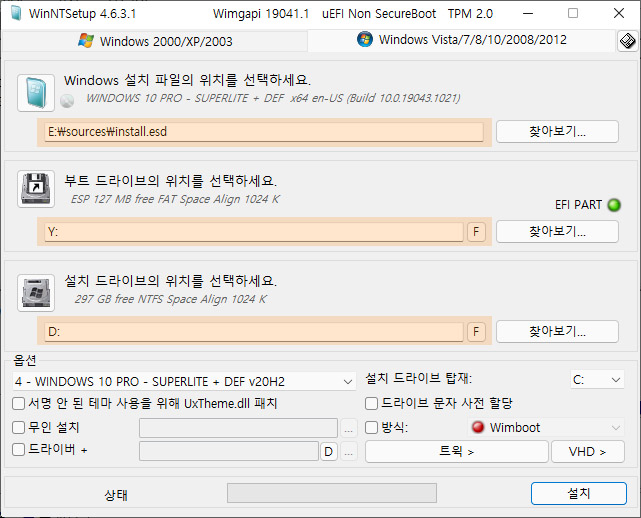This screenshot has width=641, height=518.
Task: Click the green EFI PART status indicator
Action: click(614, 204)
